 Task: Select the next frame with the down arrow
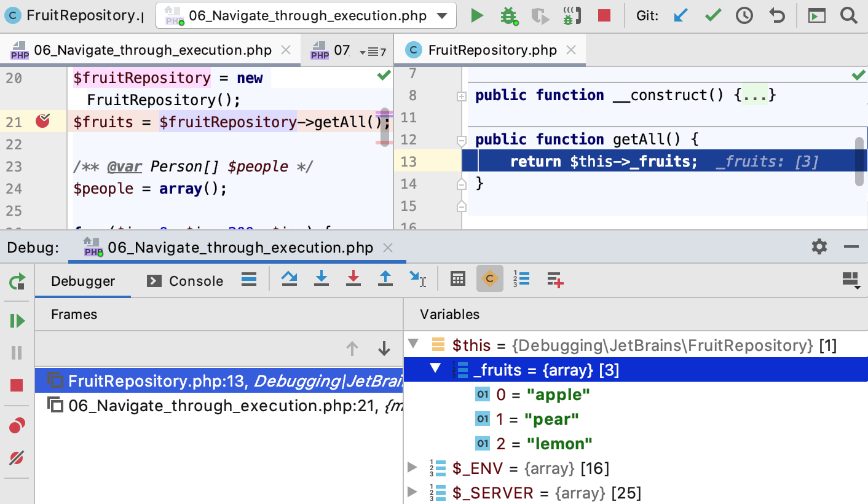384,348
